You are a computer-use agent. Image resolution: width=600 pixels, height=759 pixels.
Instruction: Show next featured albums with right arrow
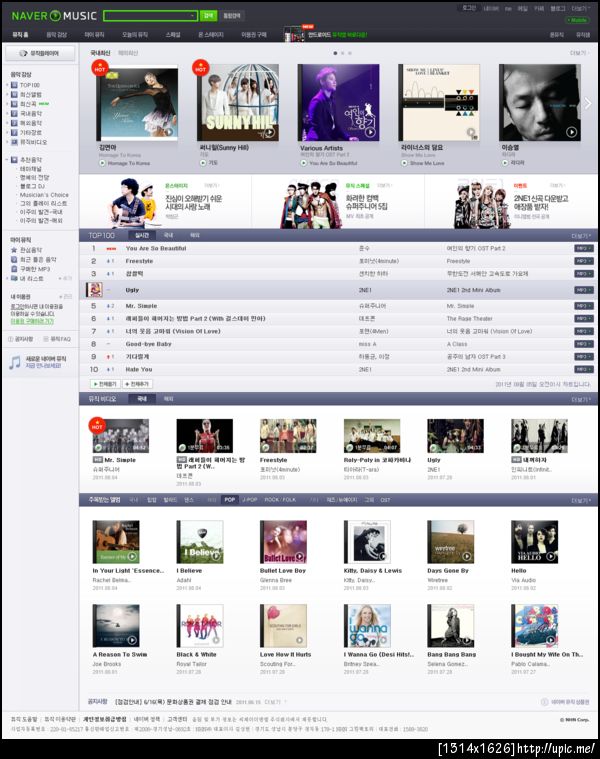point(588,103)
